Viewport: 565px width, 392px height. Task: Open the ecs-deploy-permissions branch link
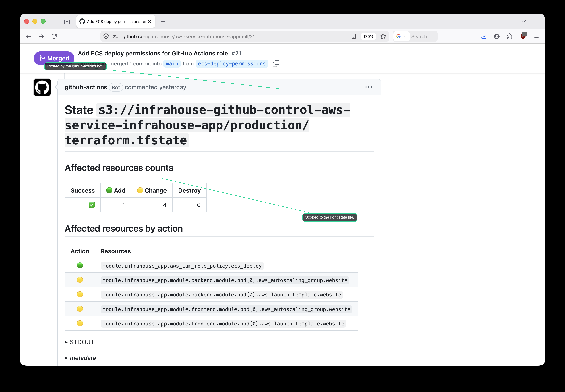coord(232,64)
